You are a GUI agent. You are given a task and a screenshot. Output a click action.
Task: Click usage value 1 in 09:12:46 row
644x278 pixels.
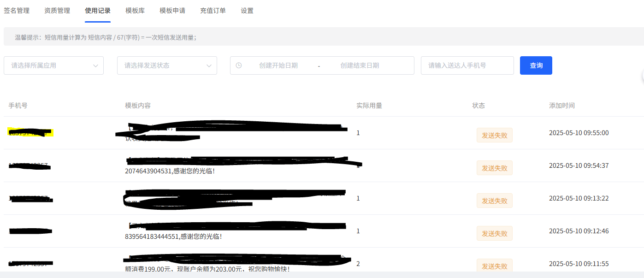click(358, 231)
